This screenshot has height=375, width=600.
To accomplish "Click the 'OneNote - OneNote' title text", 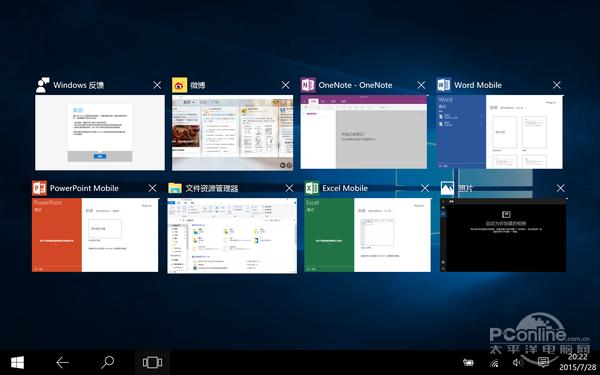I will [x=355, y=85].
